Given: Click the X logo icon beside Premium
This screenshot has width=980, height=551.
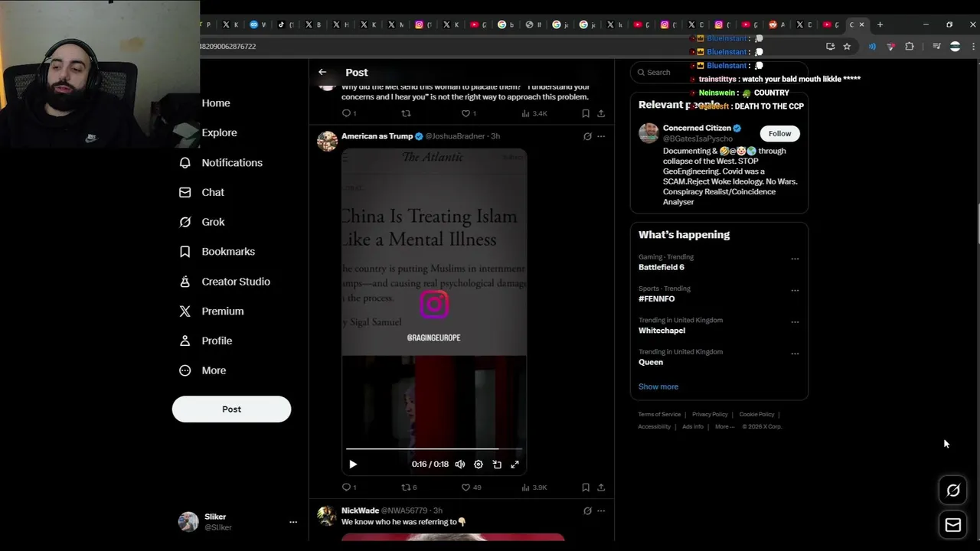Looking at the screenshot, I should click(x=185, y=311).
